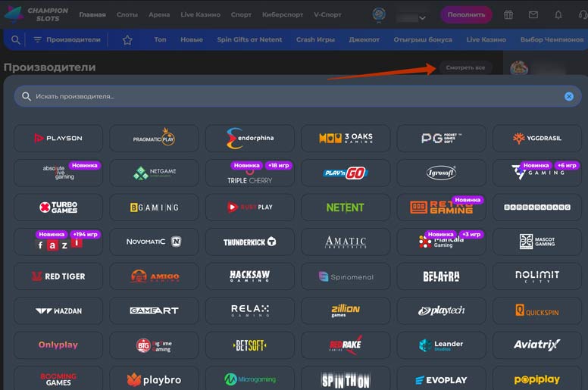Image resolution: width=588 pixels, height=390 pixels.
Task: Clear the provider search with X icon
Action: click(568, 96)
